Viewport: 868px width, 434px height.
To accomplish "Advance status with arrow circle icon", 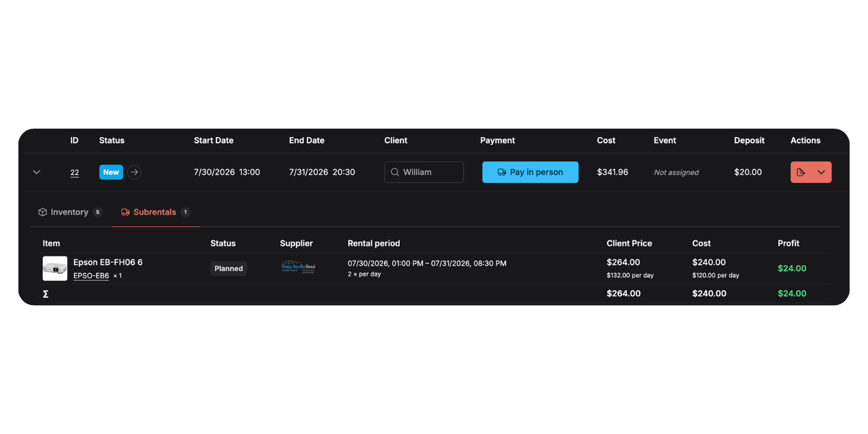I will coord(135,172).
